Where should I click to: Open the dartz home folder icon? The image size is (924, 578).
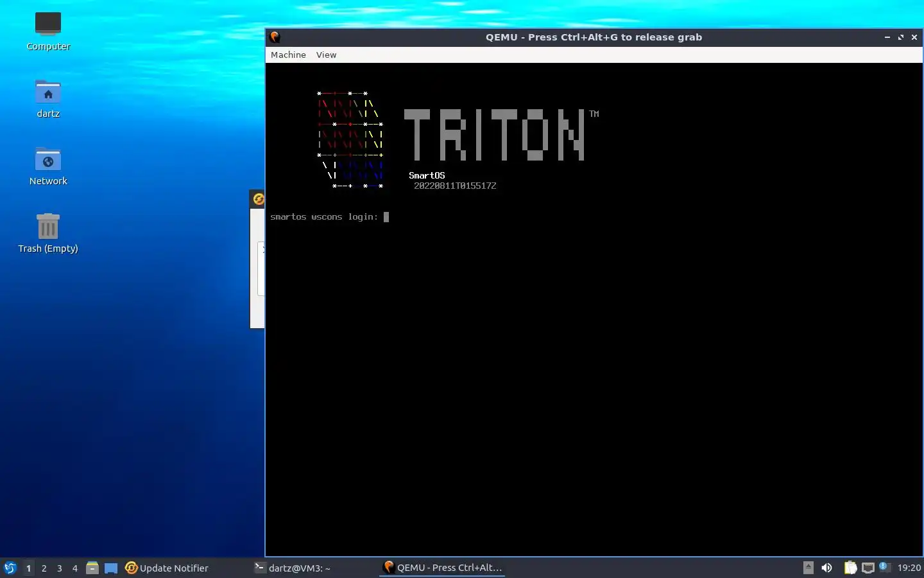click(x=48, y=100)
